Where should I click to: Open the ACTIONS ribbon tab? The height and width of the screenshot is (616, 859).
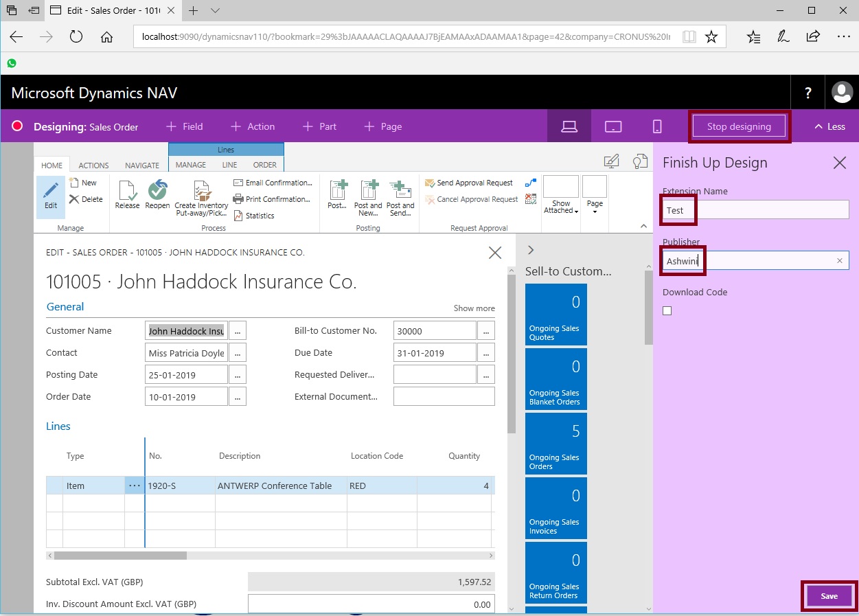point(93,166)
